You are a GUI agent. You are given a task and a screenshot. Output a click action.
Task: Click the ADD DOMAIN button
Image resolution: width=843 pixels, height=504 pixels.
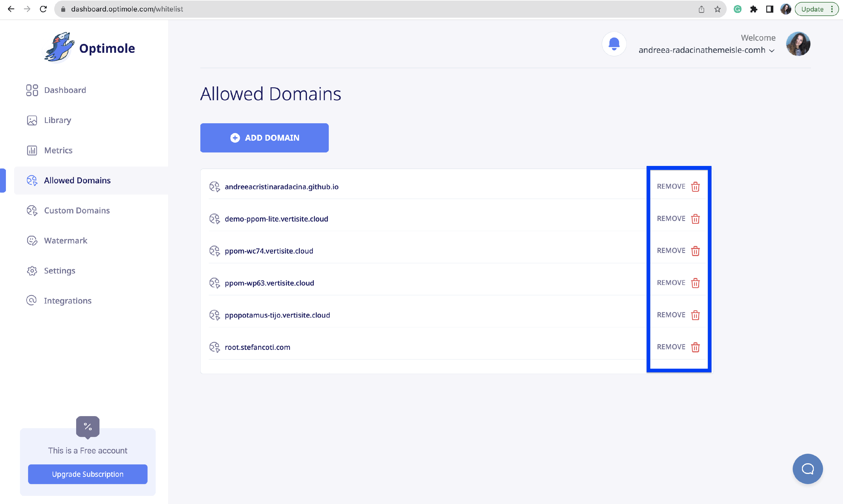pos(264,138)
